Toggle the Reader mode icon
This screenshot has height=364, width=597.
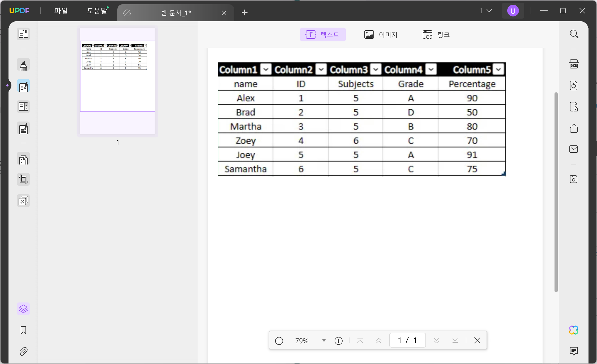(23, 34)
